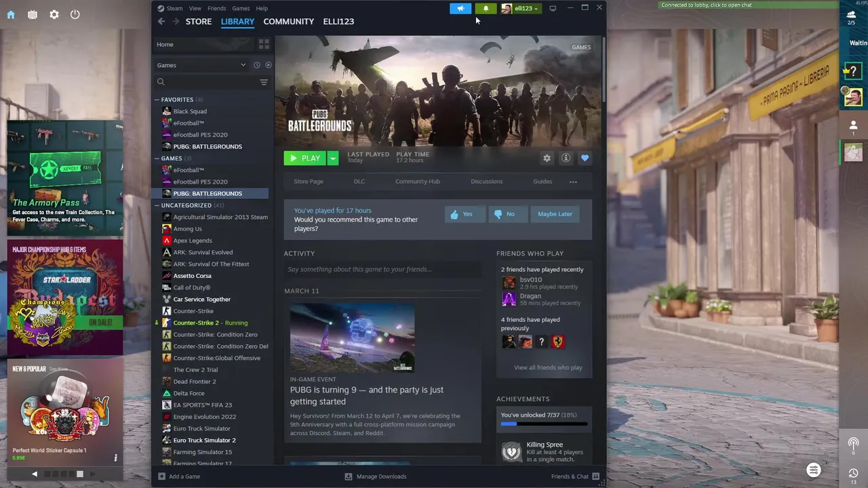The image size is (868, 488).
Task: Collapse the UNCATEGORIZED section
Action: pyautogui.click(x=157, y=205)
